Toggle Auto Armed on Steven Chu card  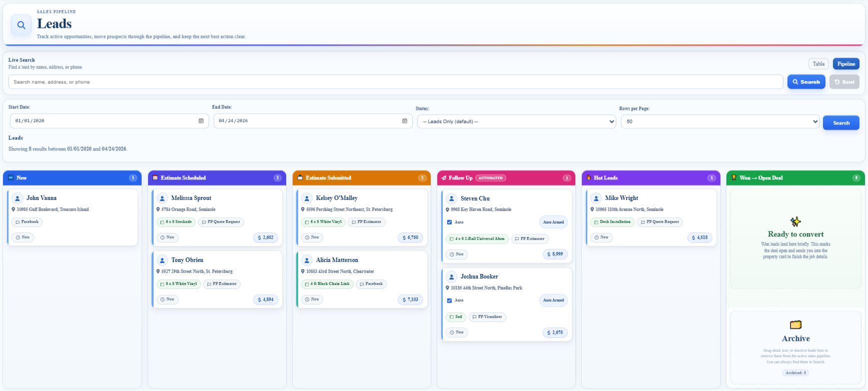click(553, 222)
